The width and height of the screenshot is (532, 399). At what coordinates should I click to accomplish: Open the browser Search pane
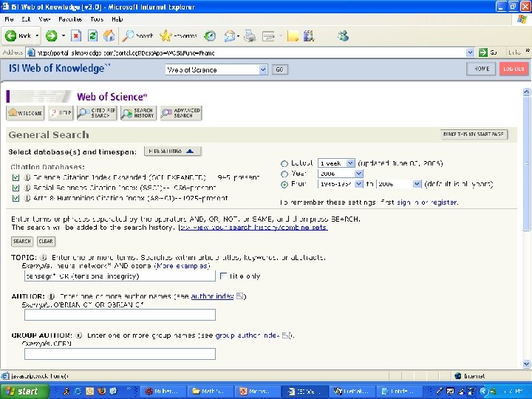[x=137, y=35]
